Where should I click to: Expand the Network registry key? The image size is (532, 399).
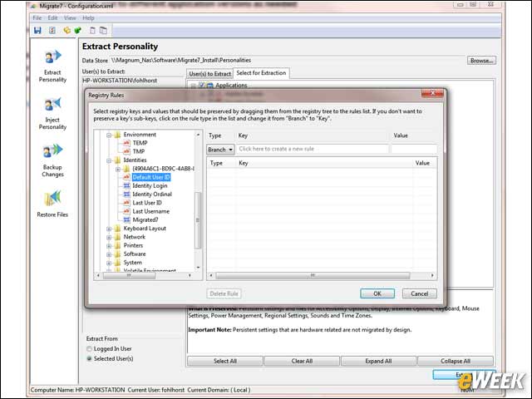(x=109, y=237)
